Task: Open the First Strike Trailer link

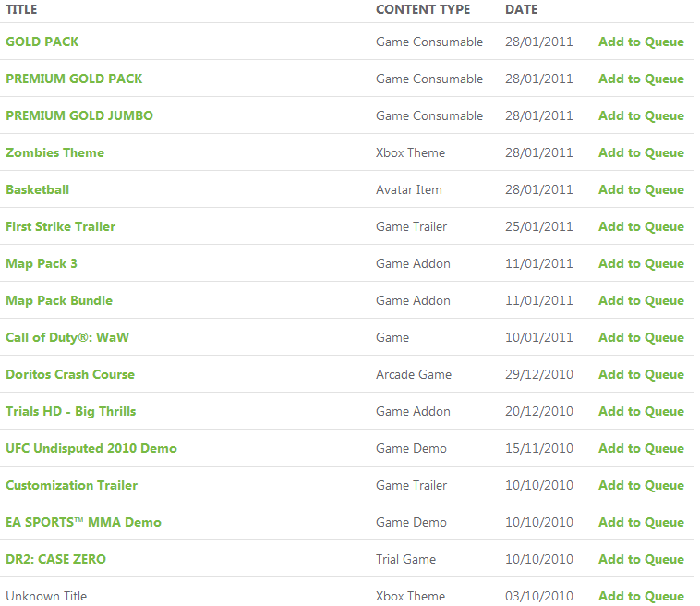Action: click(x=60, y=226)
